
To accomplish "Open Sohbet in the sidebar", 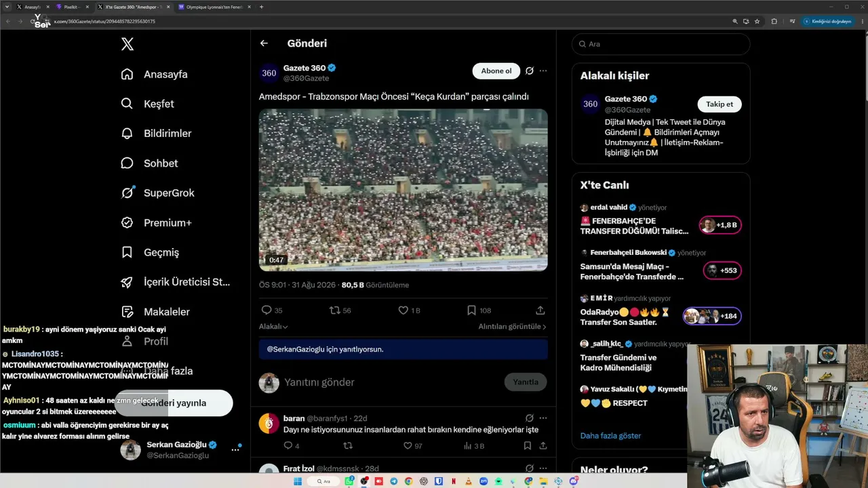I will pyautogui.click(x=149, y=163).
